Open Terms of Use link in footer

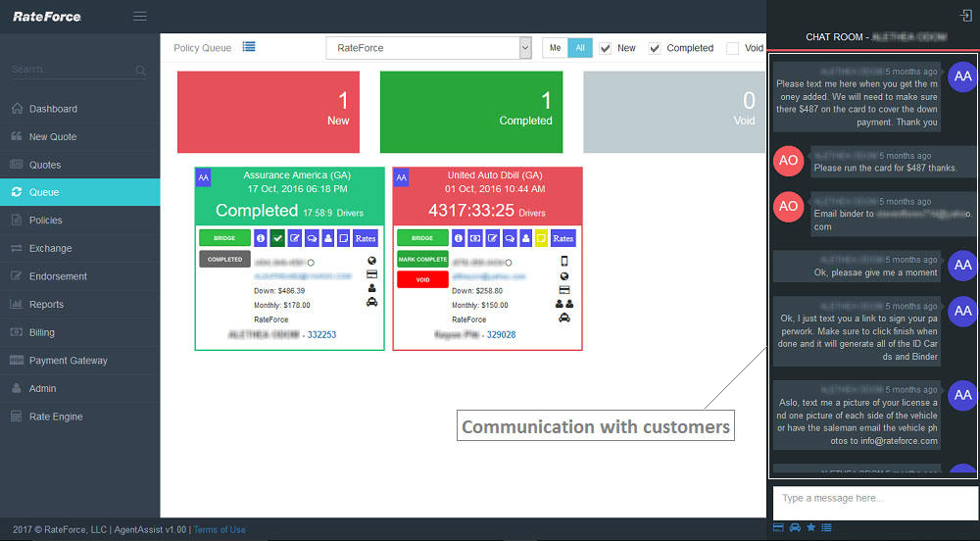point(220,530)
